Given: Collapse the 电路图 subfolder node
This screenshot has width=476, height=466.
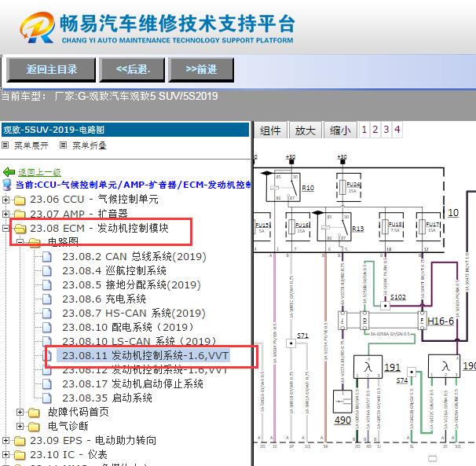Looking at the screenshot, I should [x=20, y=242].
